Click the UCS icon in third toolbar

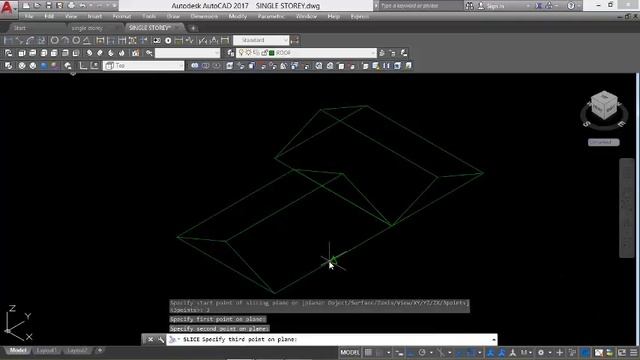83,66
